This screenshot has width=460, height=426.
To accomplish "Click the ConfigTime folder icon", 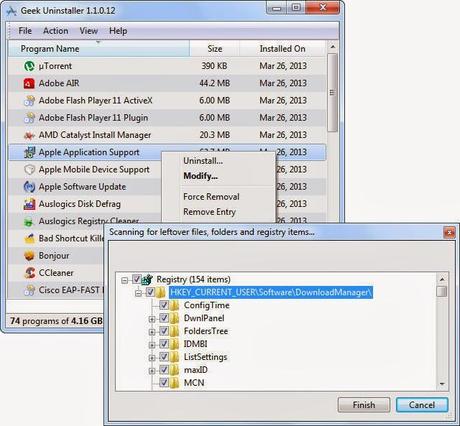I will pyautogui.click(x=174, y=305).
